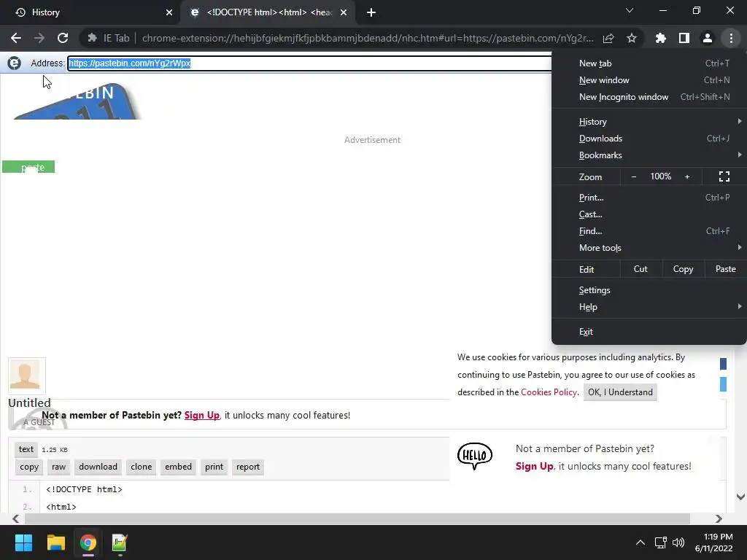Click Paste in the Edit row
This screenshot has width=747, height=560.
pos(726,269)
